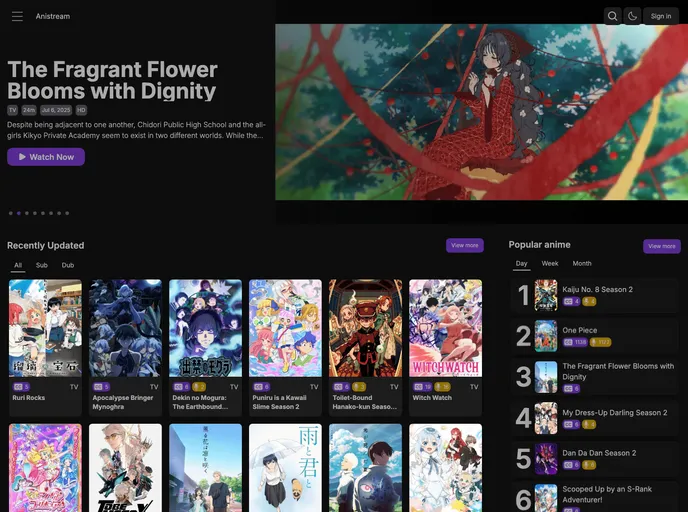The image size is (688, 512).
Task: Click Witch Watch dub count badge
Action: pyautogui.click(x=442, y=387)
